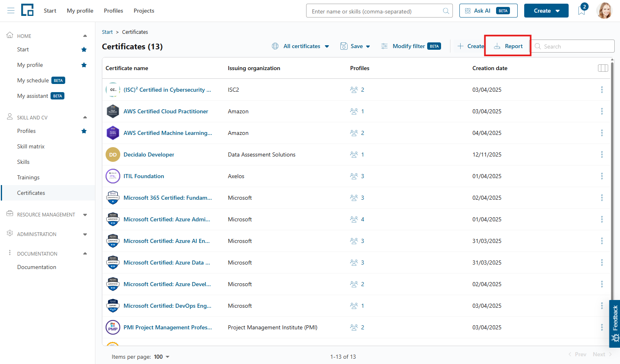This screenshot has width=620, height=364.
Task: Open Profiles in top navigation
Action: tap(113, 11)
